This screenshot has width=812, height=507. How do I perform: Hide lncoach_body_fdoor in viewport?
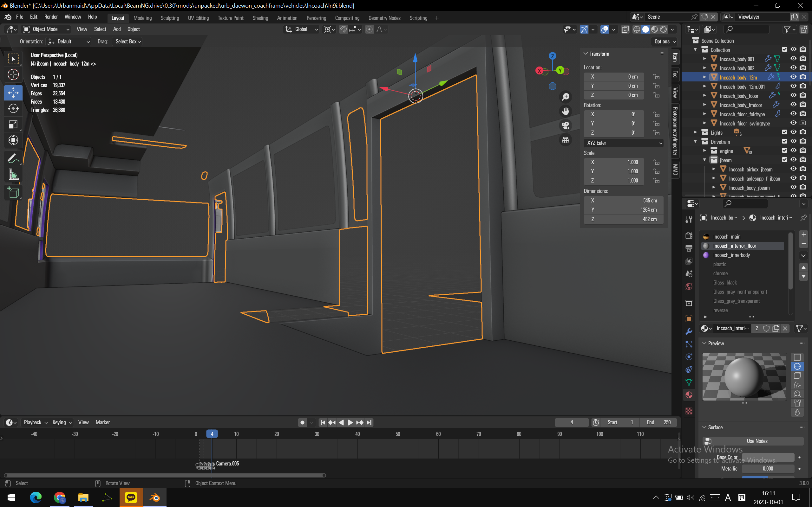[793, 96]
